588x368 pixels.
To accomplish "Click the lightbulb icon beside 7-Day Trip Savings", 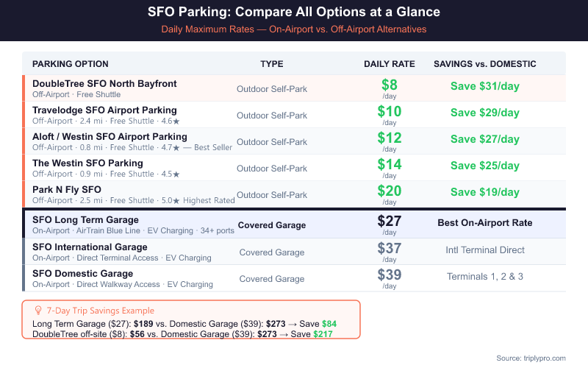I will coord(38,311).
